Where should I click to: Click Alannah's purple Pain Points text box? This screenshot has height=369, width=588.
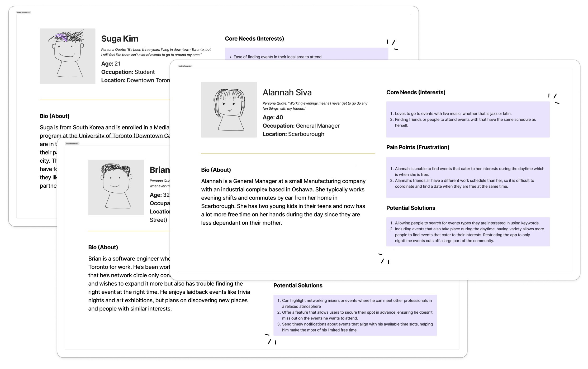point(468,177)
